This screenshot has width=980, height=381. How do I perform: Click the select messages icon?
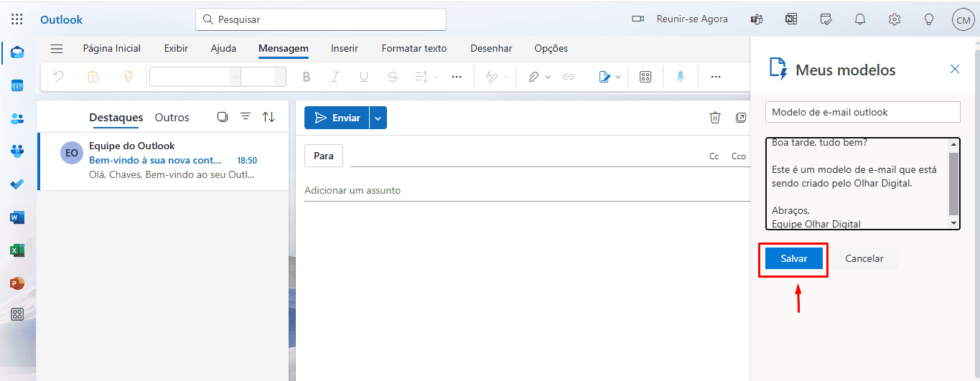[222, 116]
